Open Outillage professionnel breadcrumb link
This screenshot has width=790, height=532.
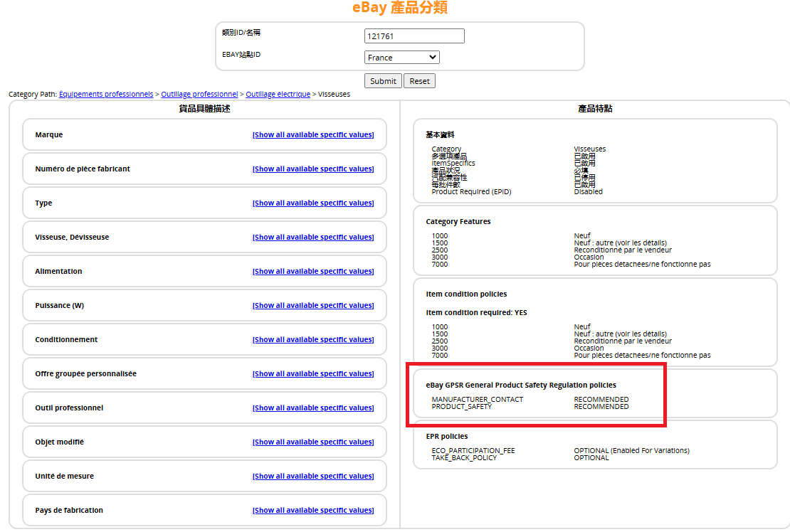[199, 94]
